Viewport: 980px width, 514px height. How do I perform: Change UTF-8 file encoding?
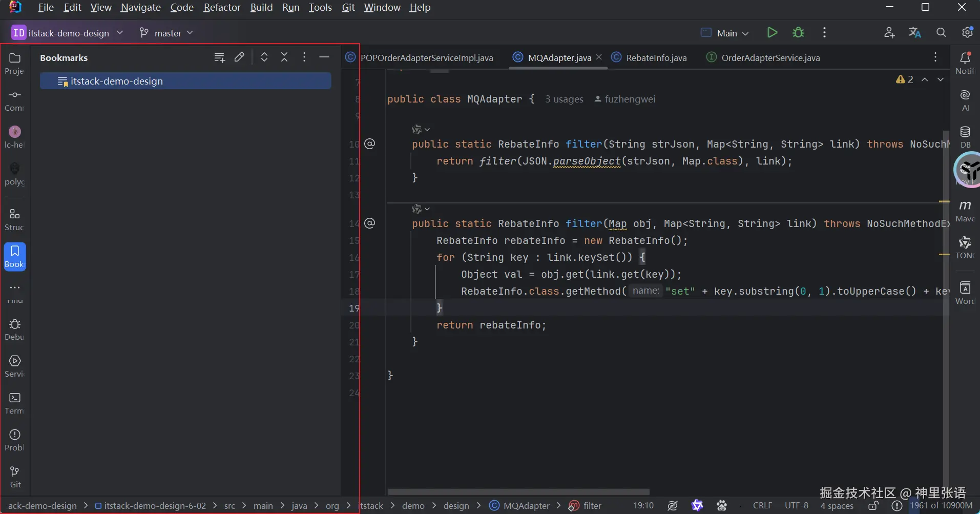click(797, 506)
